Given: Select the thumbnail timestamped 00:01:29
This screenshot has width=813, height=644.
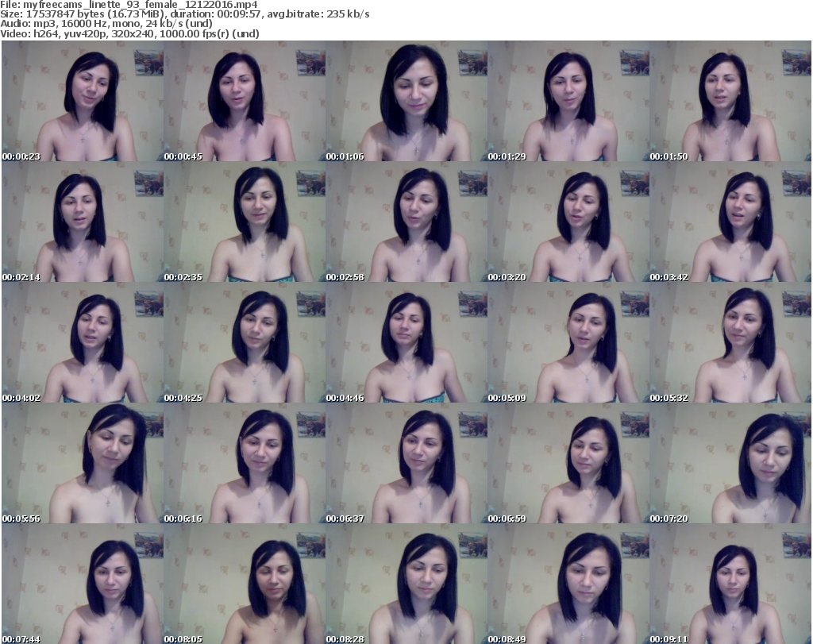Looking at the screenshot, I should pos(568,101).
